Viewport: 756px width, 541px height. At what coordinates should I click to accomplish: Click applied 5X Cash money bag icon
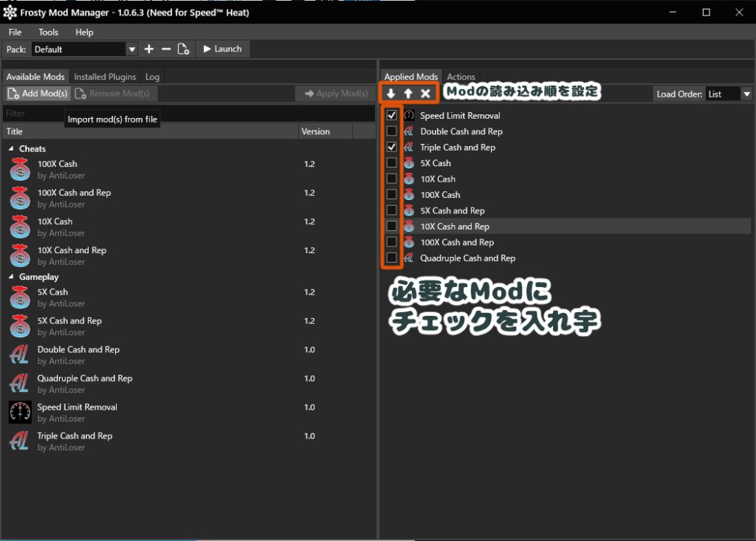[x=409, y=163]
